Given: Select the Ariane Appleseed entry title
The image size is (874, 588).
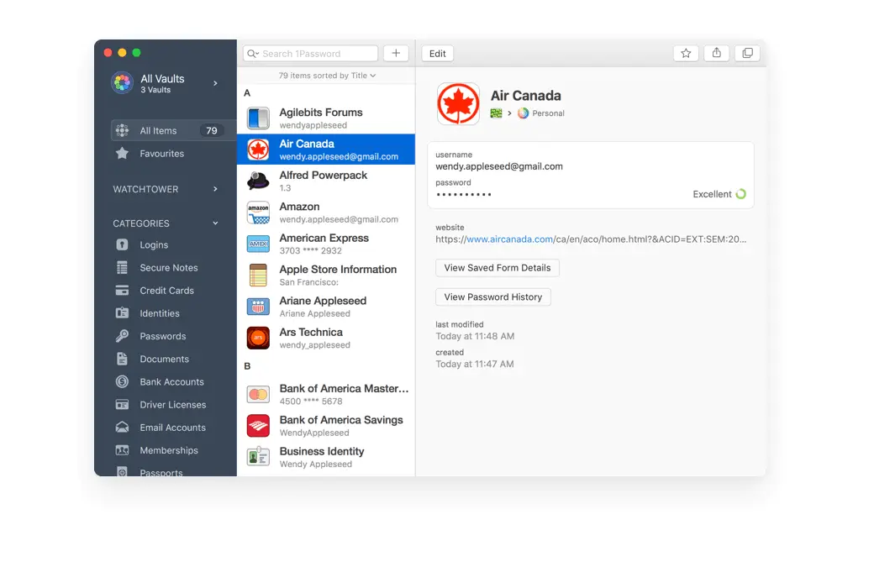Looking at the screenshot, I should (323, 301).
